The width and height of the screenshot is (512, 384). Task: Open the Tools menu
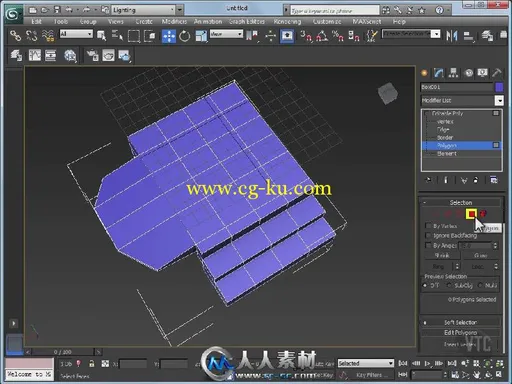[61, 22]
